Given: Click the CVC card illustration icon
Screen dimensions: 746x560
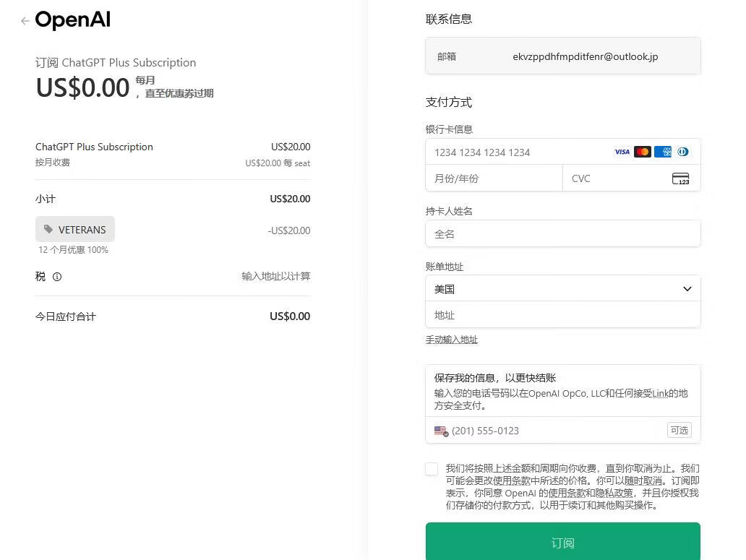Looking at the screenshot, I should point(679,178).
